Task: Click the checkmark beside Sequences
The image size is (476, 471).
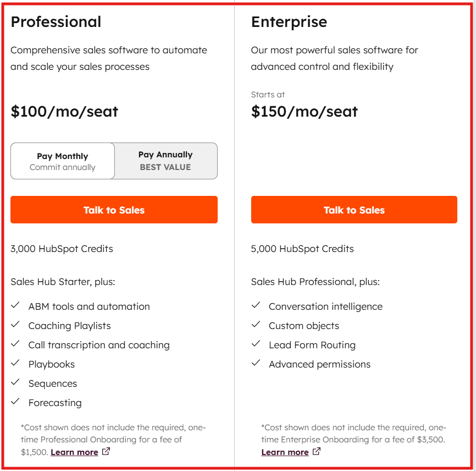Action: point(15,383)
